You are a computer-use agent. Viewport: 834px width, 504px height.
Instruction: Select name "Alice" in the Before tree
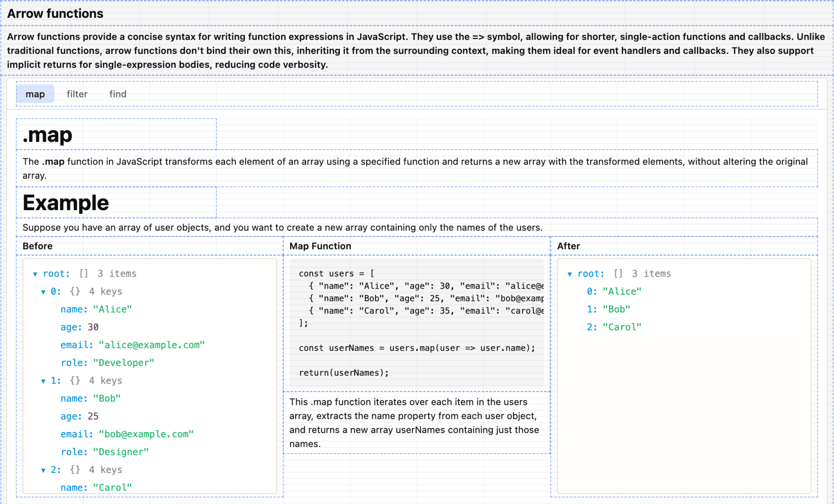[96, 309]
